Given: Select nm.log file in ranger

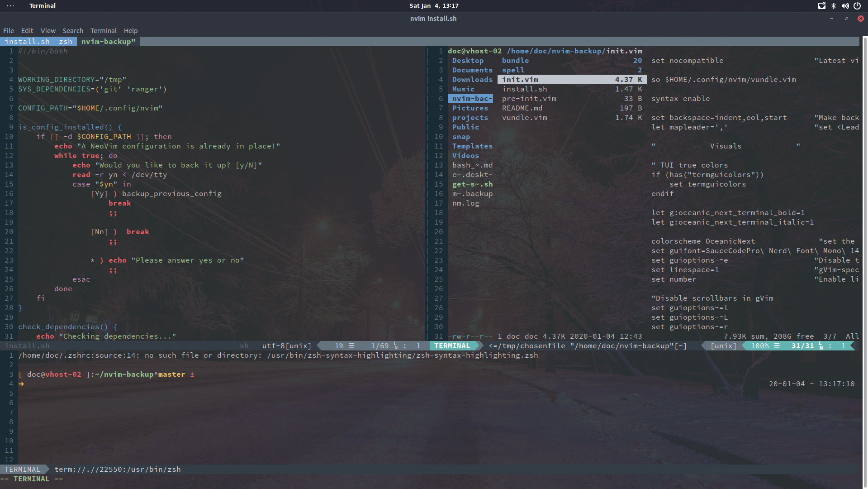Looking at the screenshot, I should 465,203.
